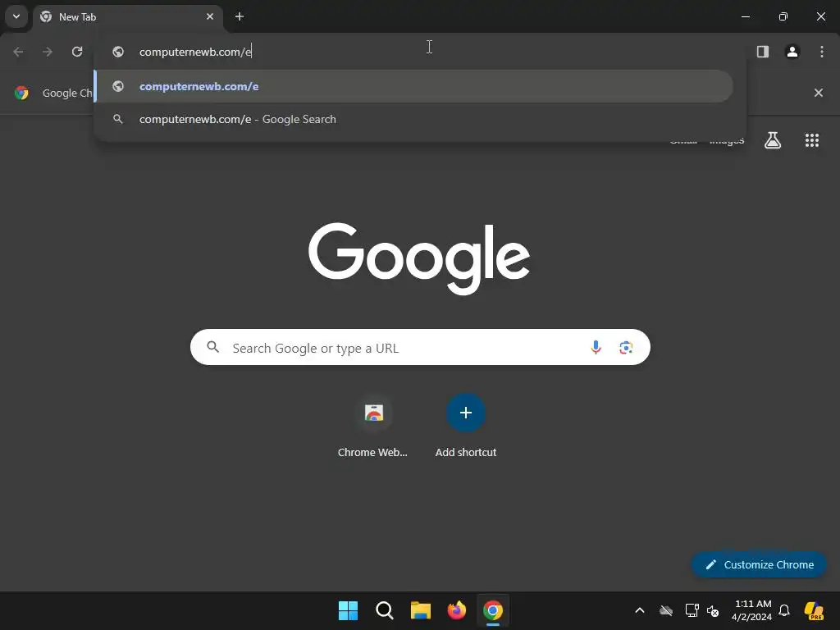840x630 pixels.
Task: Start voice search with microphone
Action: point(596,347)
